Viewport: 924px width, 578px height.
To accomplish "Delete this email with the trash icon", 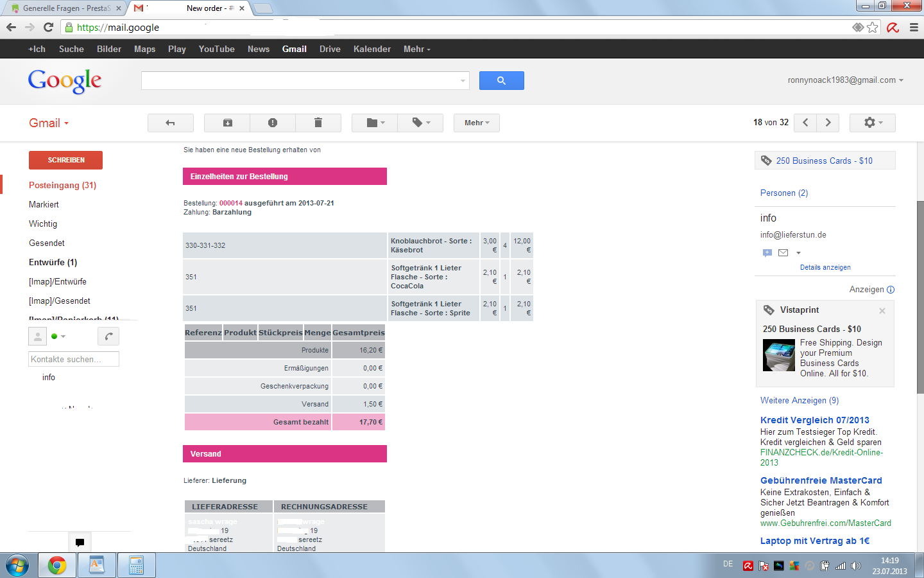I will click(318, 123).
